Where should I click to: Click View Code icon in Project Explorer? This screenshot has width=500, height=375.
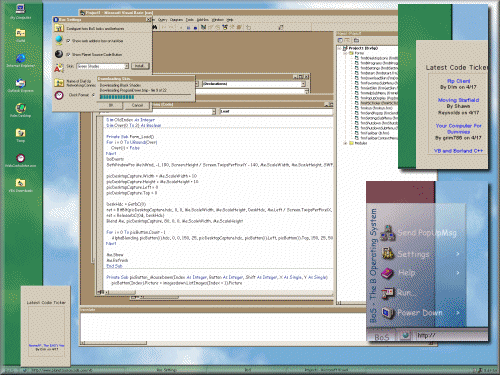340,40
